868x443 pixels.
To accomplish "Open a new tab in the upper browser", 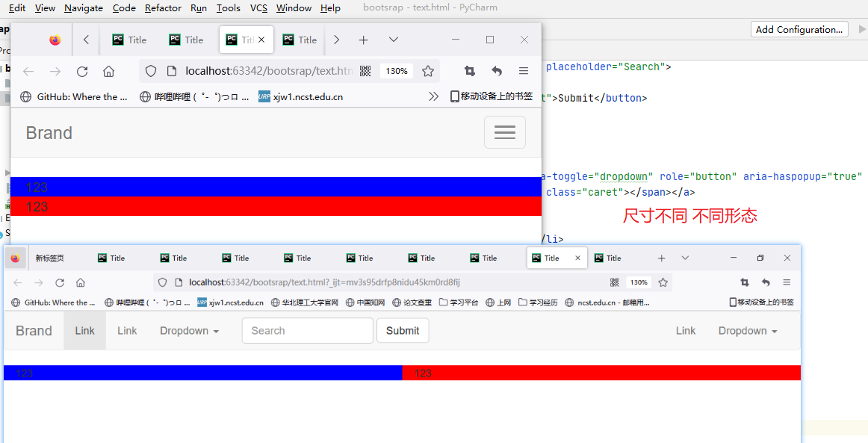I will click(363, 40).
